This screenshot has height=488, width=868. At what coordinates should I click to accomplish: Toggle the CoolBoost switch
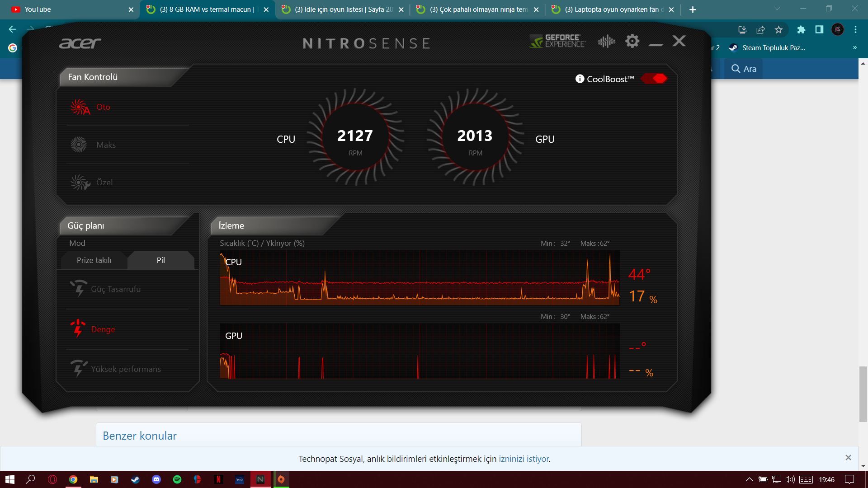click(x=654, y=79)
